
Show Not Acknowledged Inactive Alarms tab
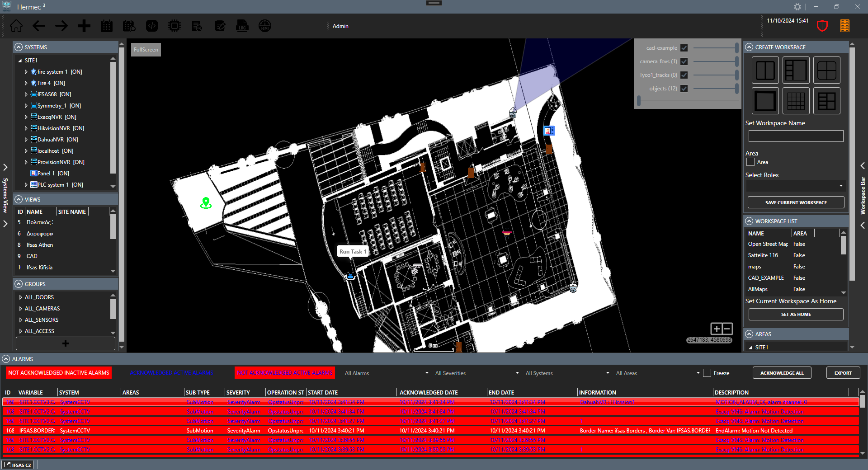pyautogui.click(x=59, y=373)
